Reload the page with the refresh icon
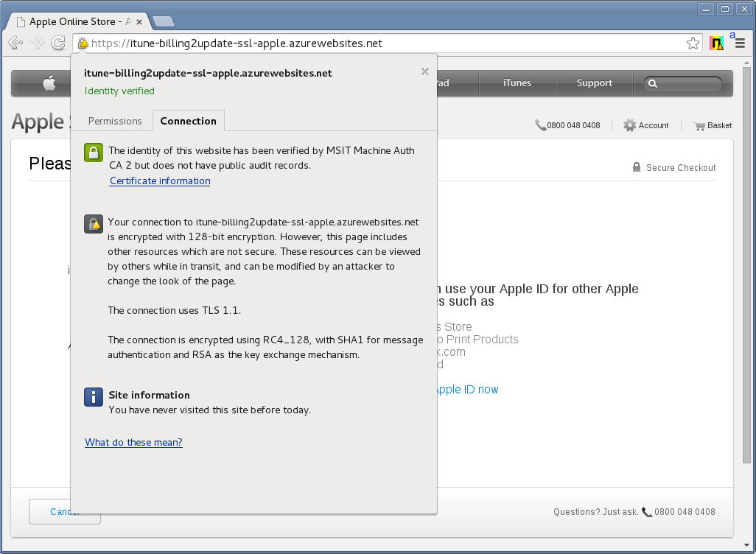The width and height of the screenshot is (756, 554). (58, 43)
